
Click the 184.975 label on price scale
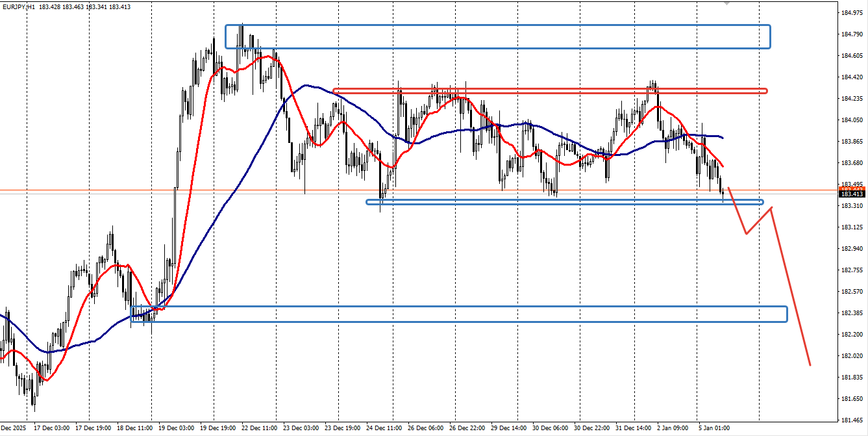852,13
